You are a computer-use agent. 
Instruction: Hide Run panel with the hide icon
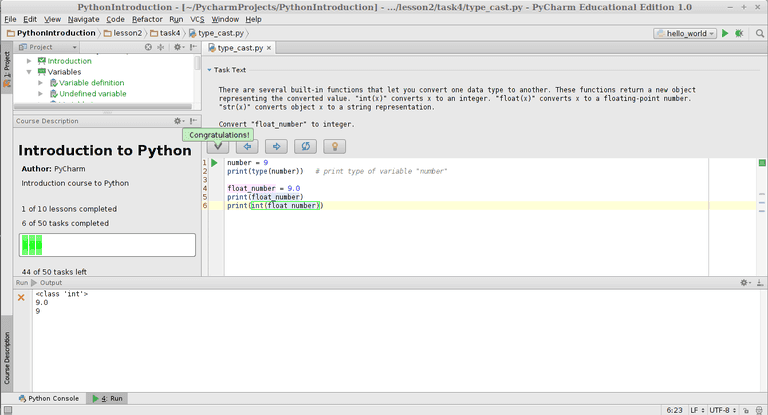tap(760, 283)
